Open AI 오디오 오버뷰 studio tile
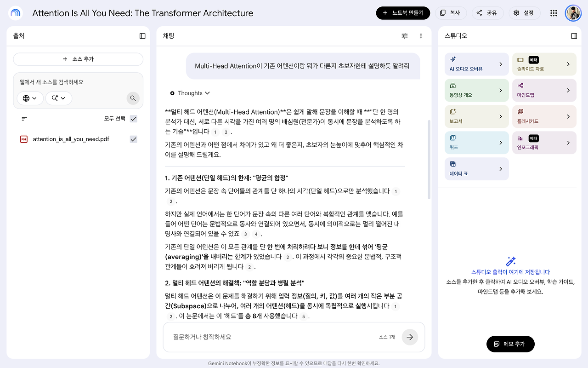This screenshot has width=588, height=368. click(x=477, y=64)
